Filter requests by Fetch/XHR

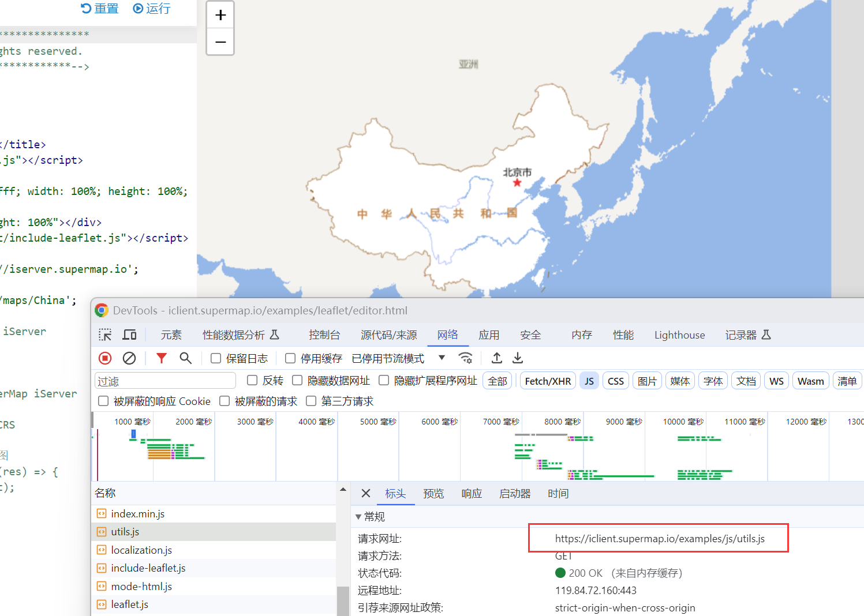click(x=547, y=381)
